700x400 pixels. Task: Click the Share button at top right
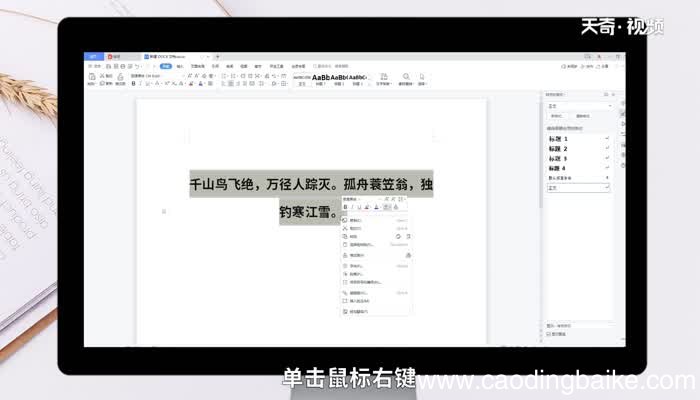(x=603, y=66)
